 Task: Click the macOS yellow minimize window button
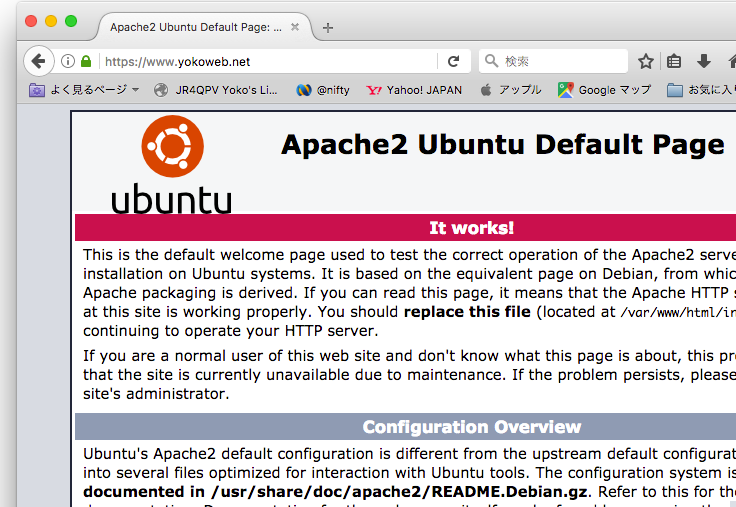[51, 21]
